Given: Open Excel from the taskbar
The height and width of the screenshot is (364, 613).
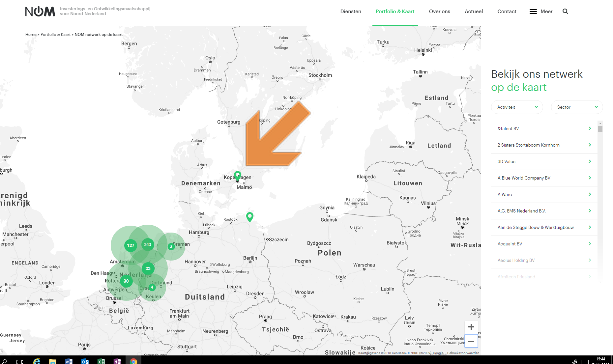Looking at the screenshot, I should 101,361.
